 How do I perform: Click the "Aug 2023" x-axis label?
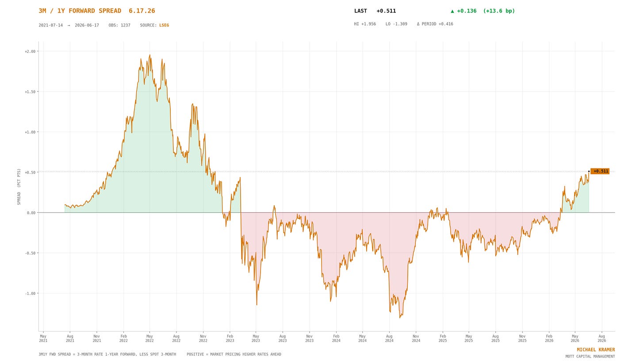click(283, 338)
